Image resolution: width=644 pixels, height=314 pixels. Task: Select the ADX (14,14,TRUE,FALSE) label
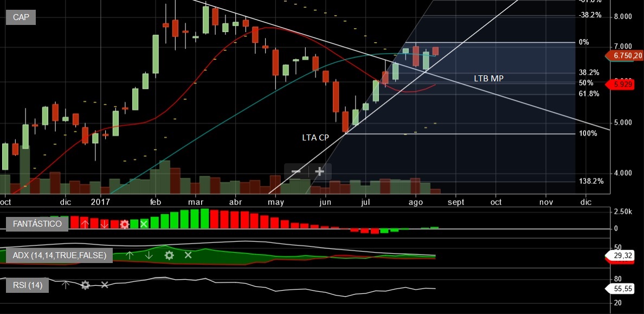coord(59,255)
